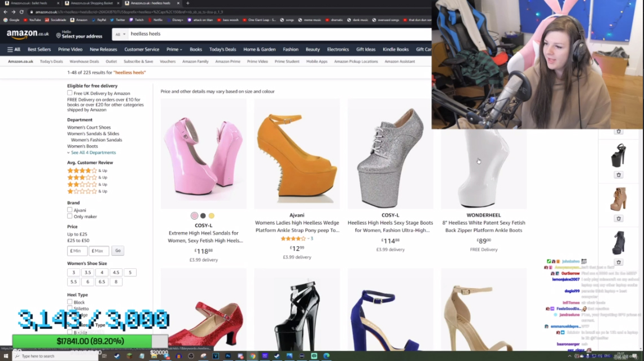644x361 pixels.
Task: Reload the page with refresh icon
Action: [x=21, y=12]
